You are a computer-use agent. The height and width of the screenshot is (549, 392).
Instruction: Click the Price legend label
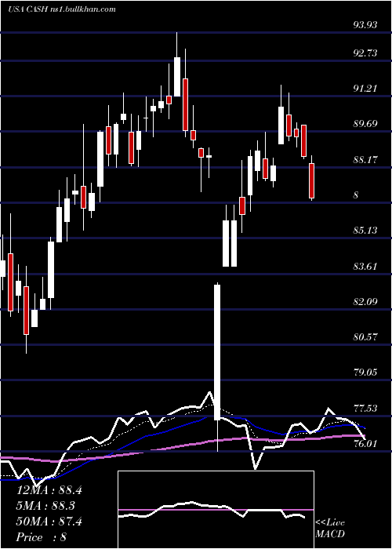[30, 537]
